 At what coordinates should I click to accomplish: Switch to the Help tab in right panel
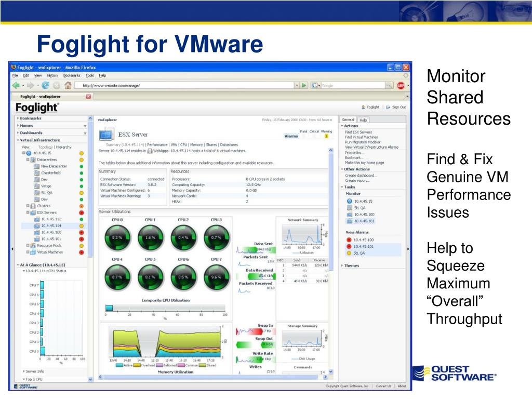(363, 120)
